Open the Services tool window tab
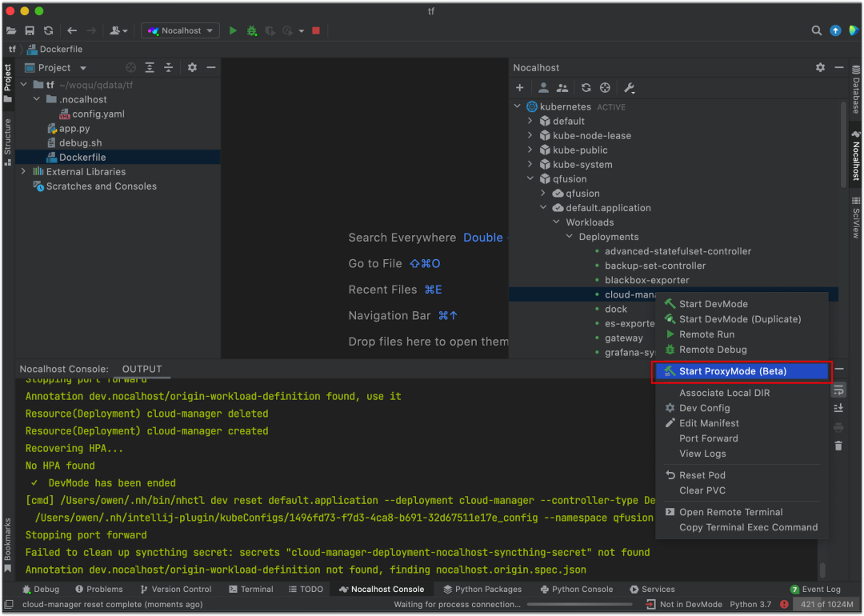The image size is (864, 616). coord(653,589)
